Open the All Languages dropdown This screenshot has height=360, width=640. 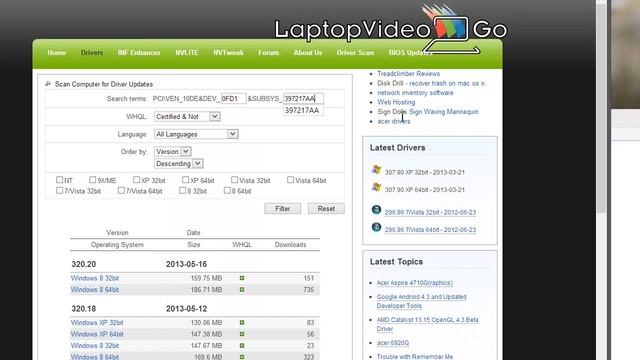pos(196,134)
